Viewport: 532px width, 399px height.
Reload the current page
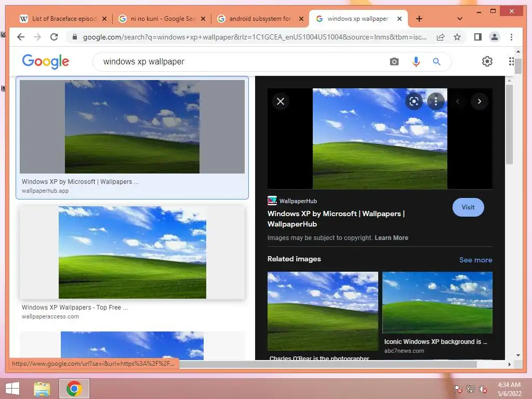[x=54, y=37]
